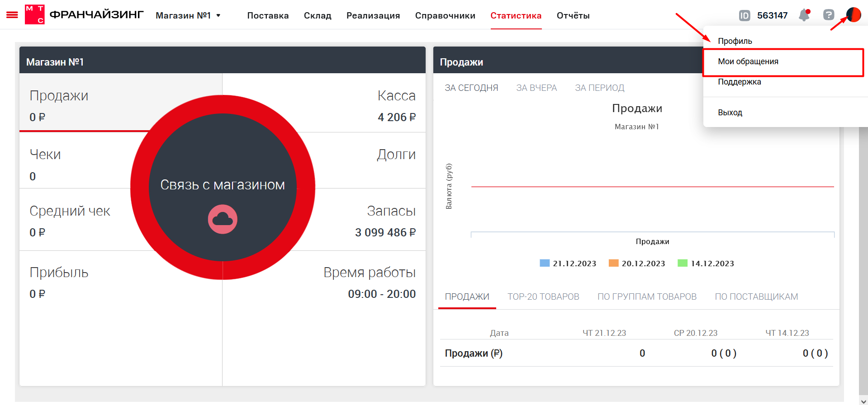The width and height of the screenshot is (868, 405).
Task: Open the Реализация menu
Action: tap(373, 15)
